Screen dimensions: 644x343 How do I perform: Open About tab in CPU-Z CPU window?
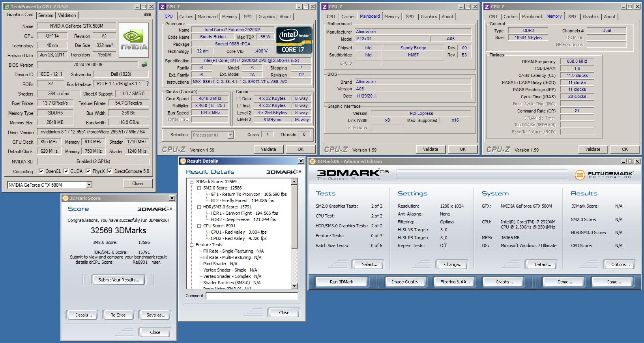(285, 17)
